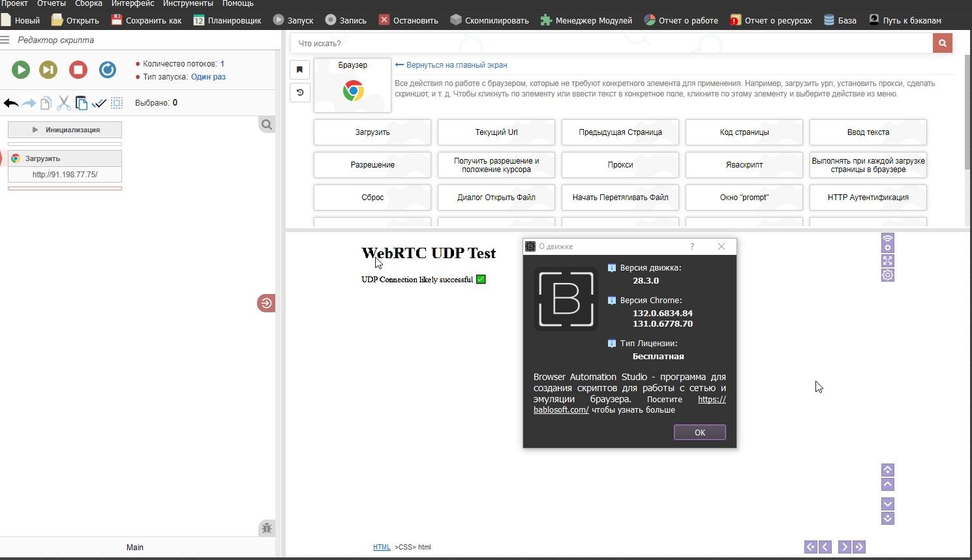Open the search magnifier in script panel
Viewport: 972px width, 560px height.
point(267,125)
